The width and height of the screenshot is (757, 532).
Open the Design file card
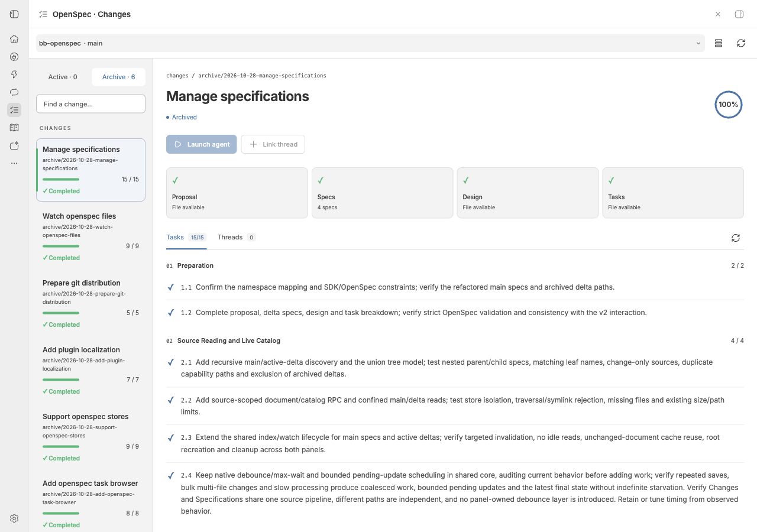click(x=528, y=193)
